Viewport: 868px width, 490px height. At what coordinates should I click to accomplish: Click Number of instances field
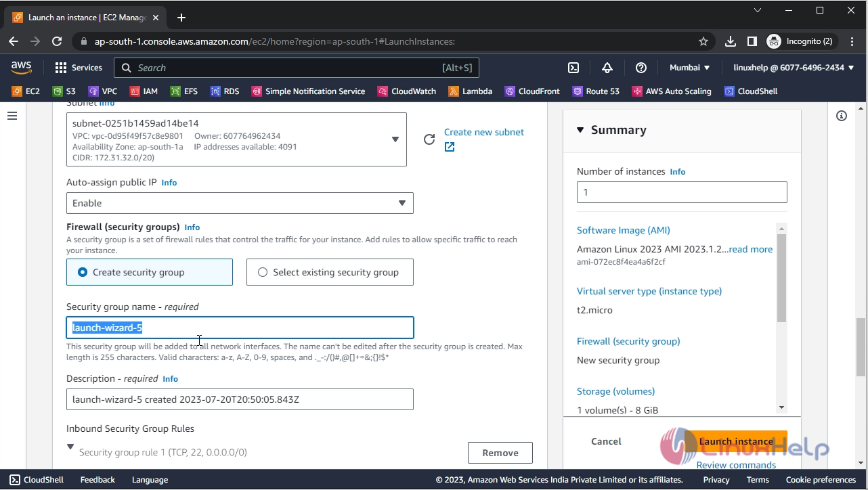682,192
